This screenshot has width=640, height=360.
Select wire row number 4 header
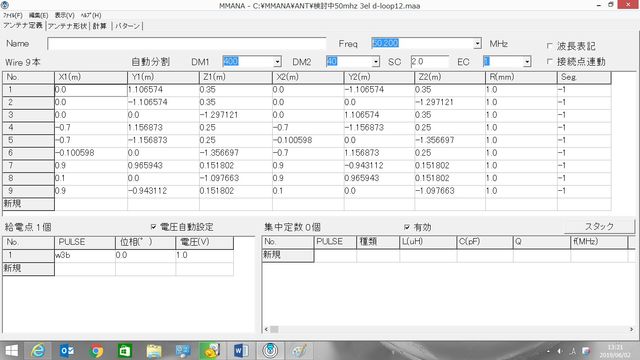(28, 128)
